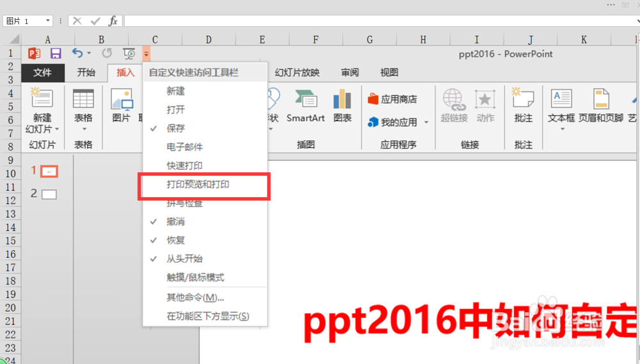Screen dimensions: 640x364
Task: Toggle 电子邮件 in quick access menu
Action: click(x=205, y=147)
